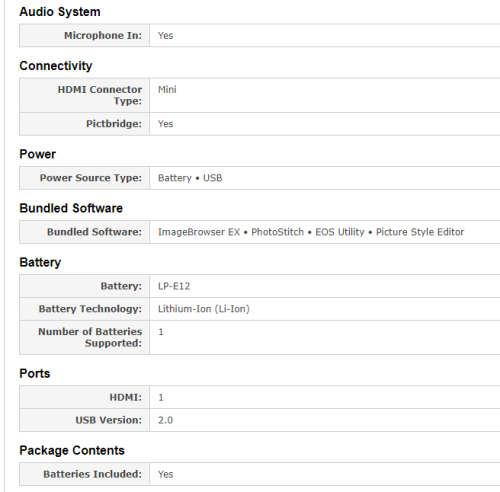Click the Bundled Software section heading

(x=71, y=208)
